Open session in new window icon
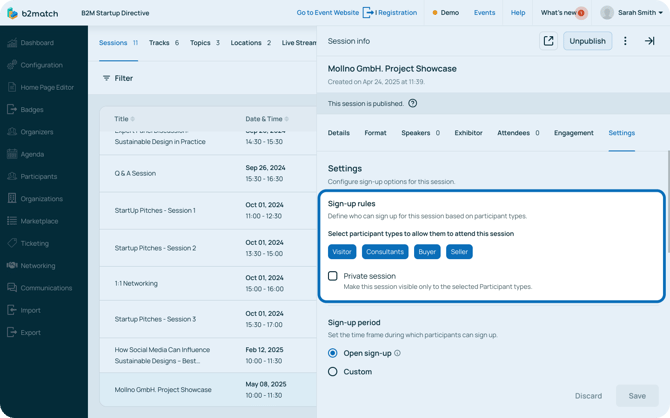 pos(548,41)
